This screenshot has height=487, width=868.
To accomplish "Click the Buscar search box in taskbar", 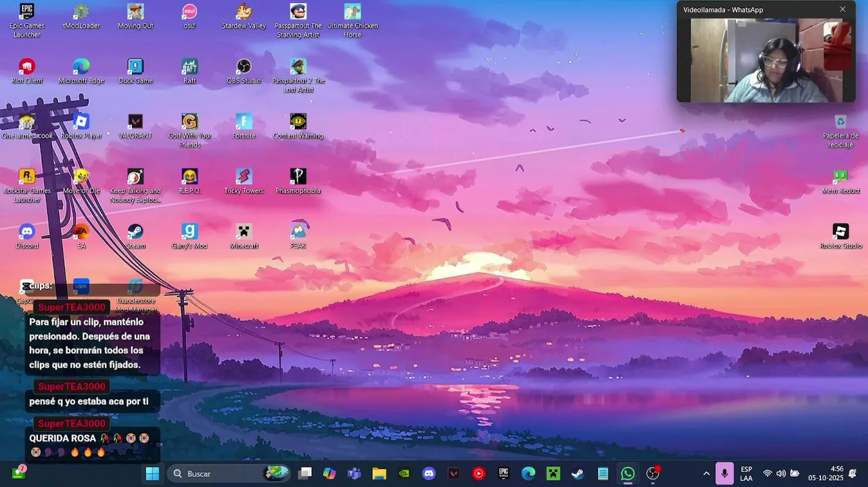I will pyautogui.click(x=230, y=473).
